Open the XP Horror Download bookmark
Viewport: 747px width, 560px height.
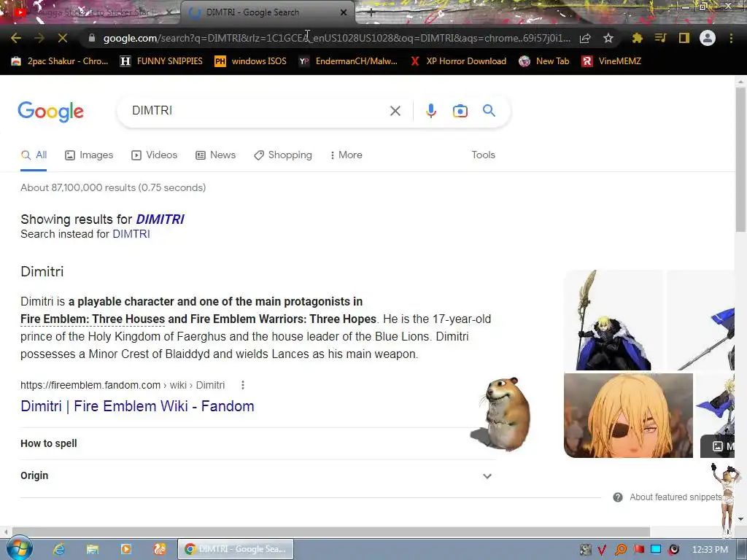coord(458,61)
